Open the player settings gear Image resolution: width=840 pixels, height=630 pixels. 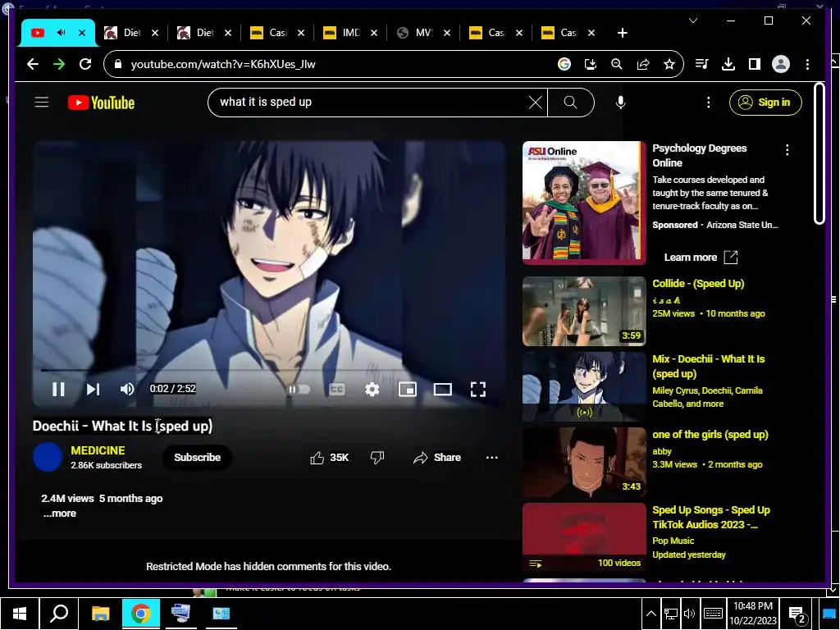pyautogui.click(x=372, y=389)
